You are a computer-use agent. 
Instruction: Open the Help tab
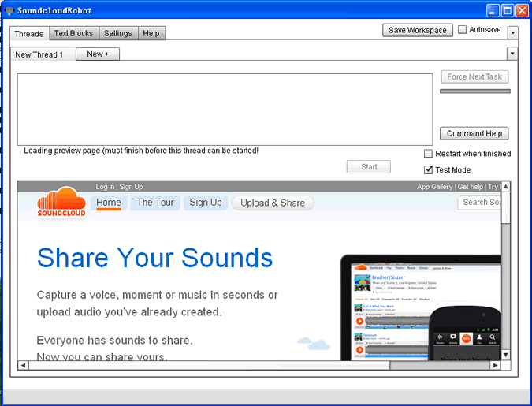click(151, 33)
